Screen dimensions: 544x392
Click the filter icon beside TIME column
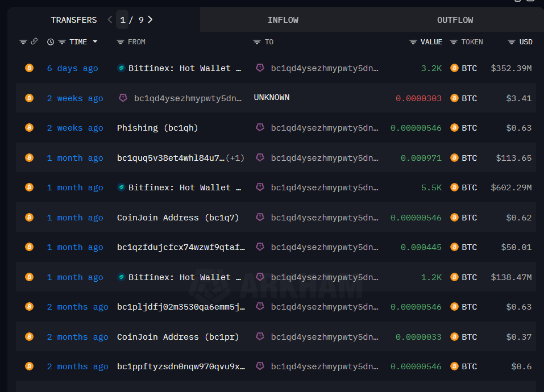coord(61,41)
